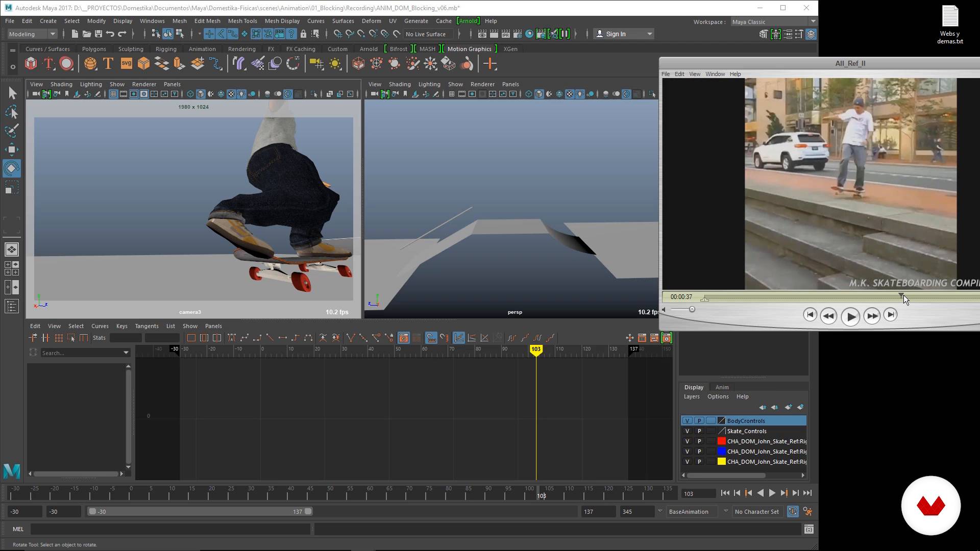Select the Lasso tool in toolbox

click(x=11, y=112)
